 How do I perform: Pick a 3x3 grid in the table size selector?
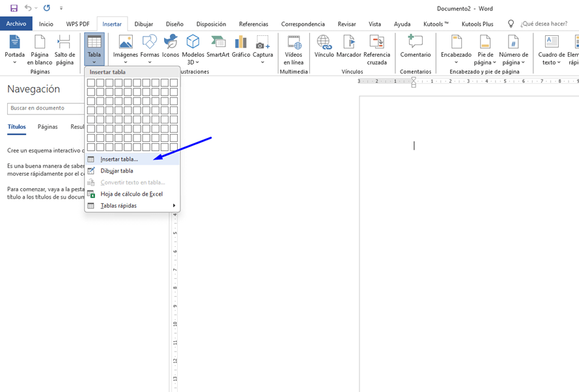tap(109, 101)
